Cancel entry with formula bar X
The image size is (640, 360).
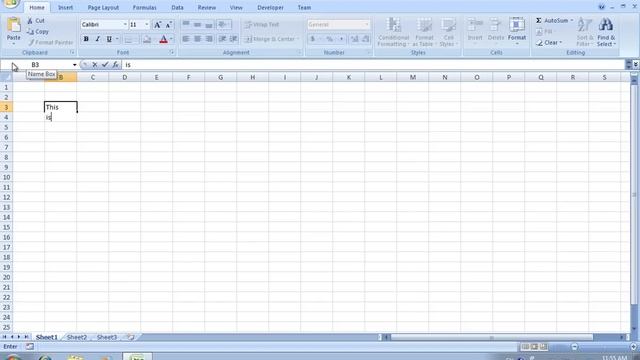pos(95,64)
